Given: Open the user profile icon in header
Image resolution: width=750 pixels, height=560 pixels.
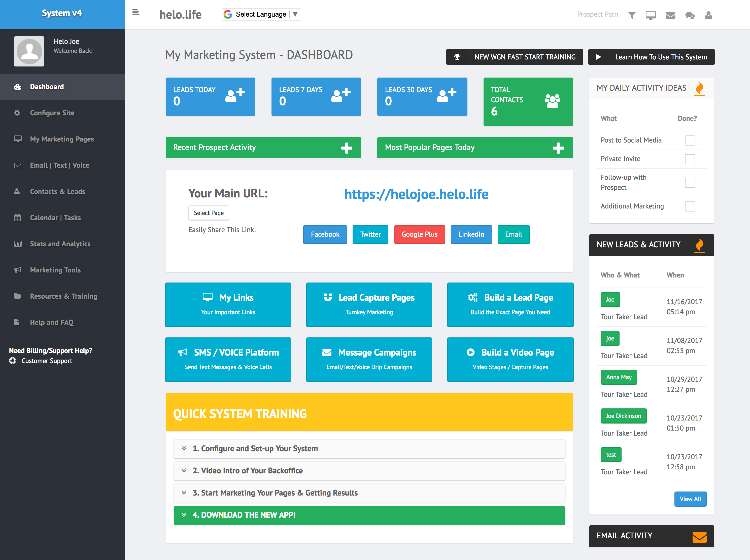Looking at the screenshot, I should click(708, 15).
